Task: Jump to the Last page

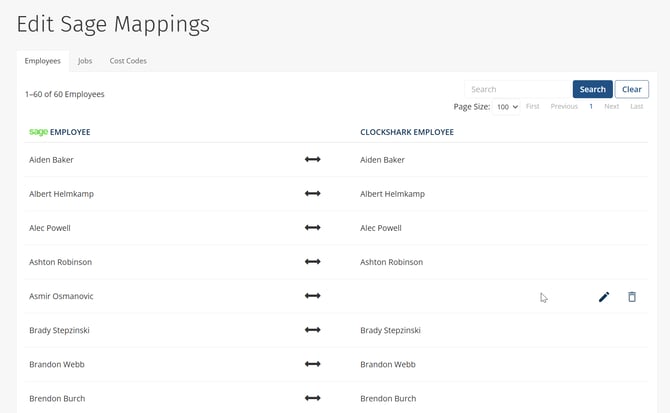Action: 637,106
